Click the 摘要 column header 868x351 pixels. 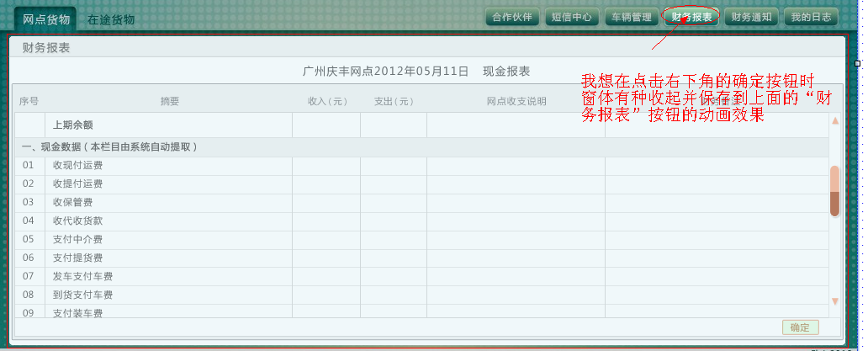170,101
